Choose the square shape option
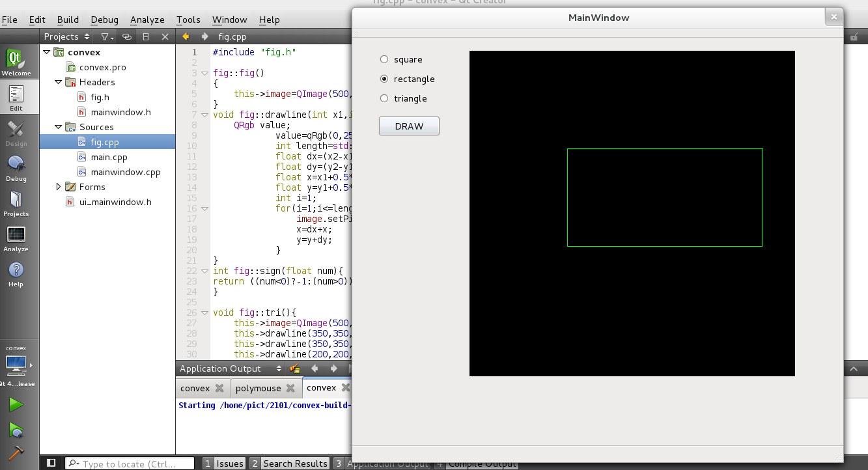Screen dimensions: 868x470 coord(384,59)
